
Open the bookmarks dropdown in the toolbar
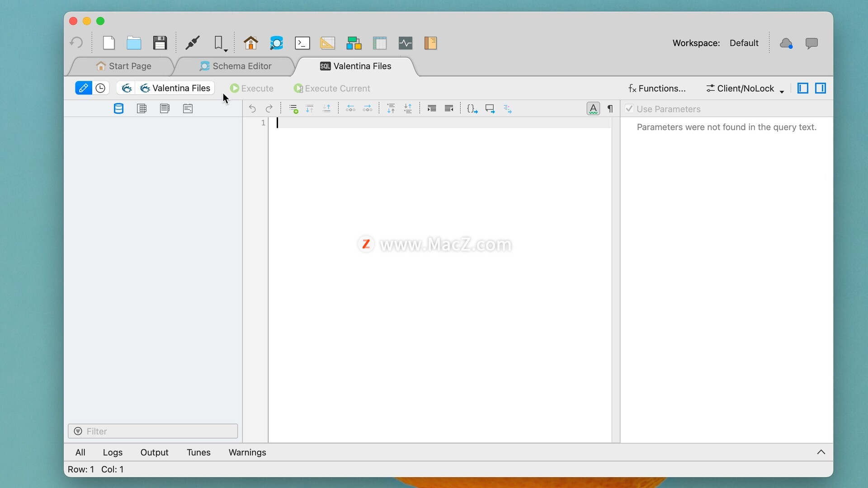tap(221, 43)
